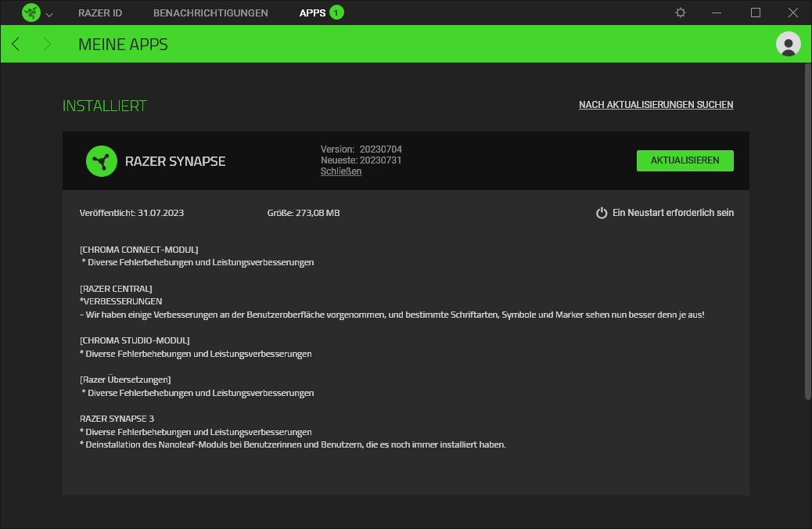Screen dimensions: 812x529
Task: Click 'Version: 20230704' text
Action: (x=361, y=149)
